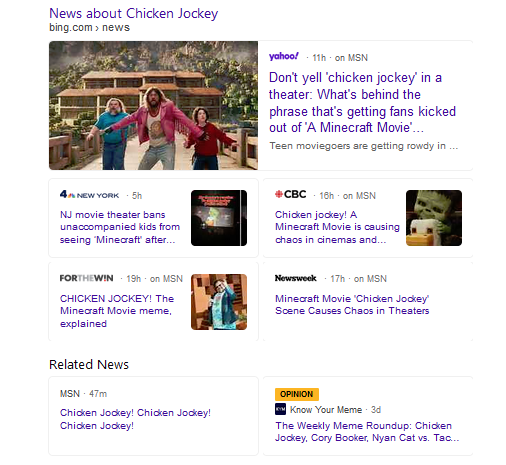Click the 'MSN · 47m' source label
The height and width of the screenshot is (465, 506).
pos(83,394)
